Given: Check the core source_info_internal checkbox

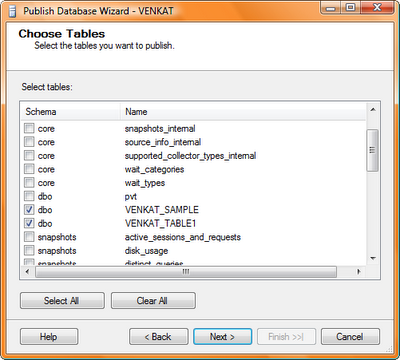Looking at the screenshot, I should point(29,142).
